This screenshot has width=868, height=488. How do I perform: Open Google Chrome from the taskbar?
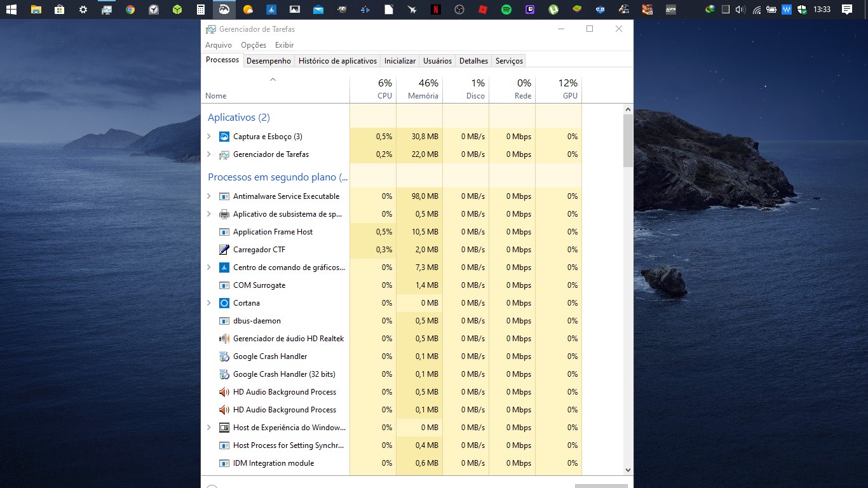[x=130, y=10]
